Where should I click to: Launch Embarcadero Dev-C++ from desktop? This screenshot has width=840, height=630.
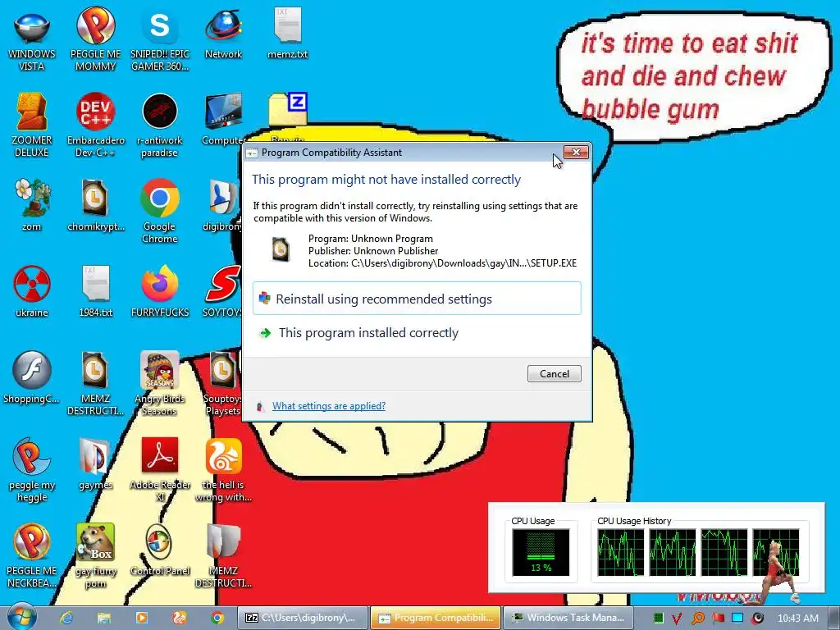[95, 125]
